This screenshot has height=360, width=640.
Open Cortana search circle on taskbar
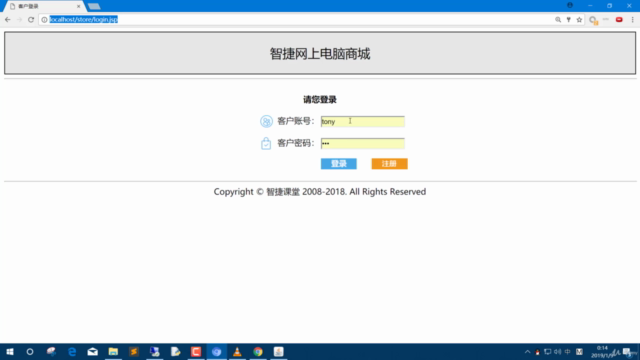click(30, 351)
